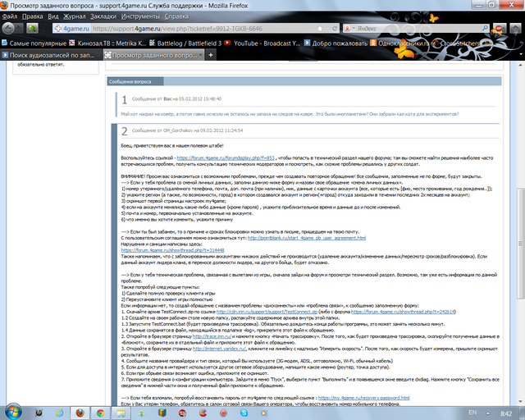Click the EN language indicator in tray
The height and width of the screenshot is (420, 525).
[473, 409]
